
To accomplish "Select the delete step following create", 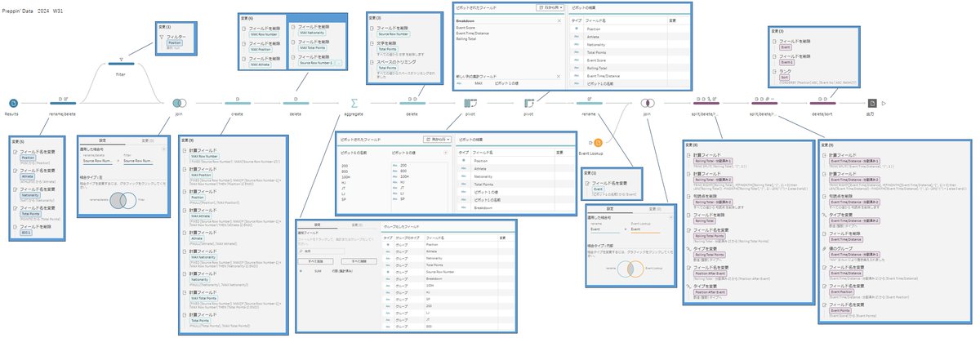I will (x=296, y=103).
